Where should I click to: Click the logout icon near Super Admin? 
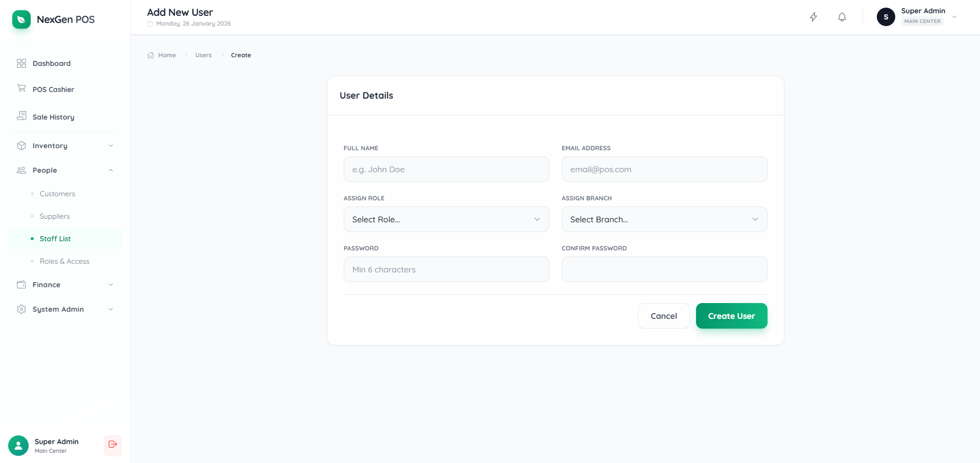pos(112,445)
